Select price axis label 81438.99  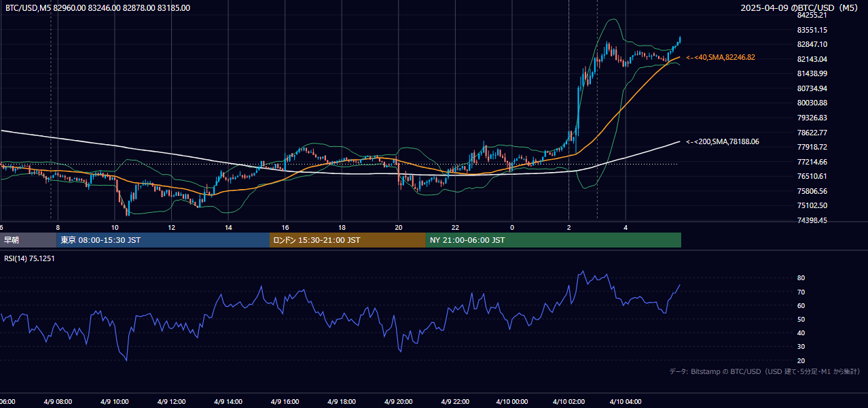click(812, 73)
